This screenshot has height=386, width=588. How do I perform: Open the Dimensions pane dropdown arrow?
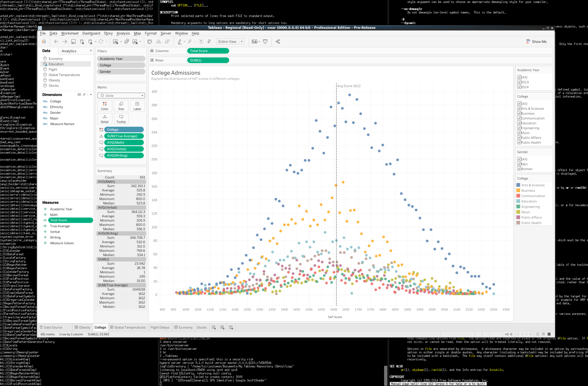coord(91,94)
